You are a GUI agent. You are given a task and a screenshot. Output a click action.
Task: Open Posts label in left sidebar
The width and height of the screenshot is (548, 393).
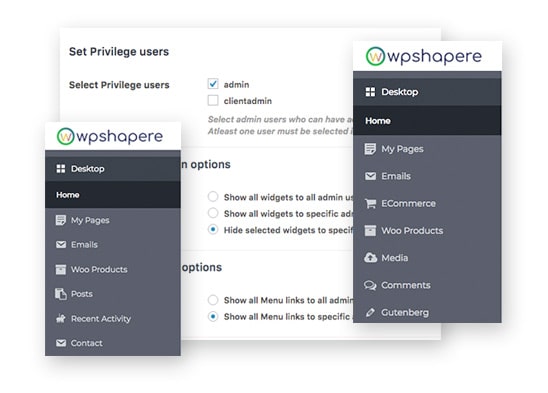[81, 294]
